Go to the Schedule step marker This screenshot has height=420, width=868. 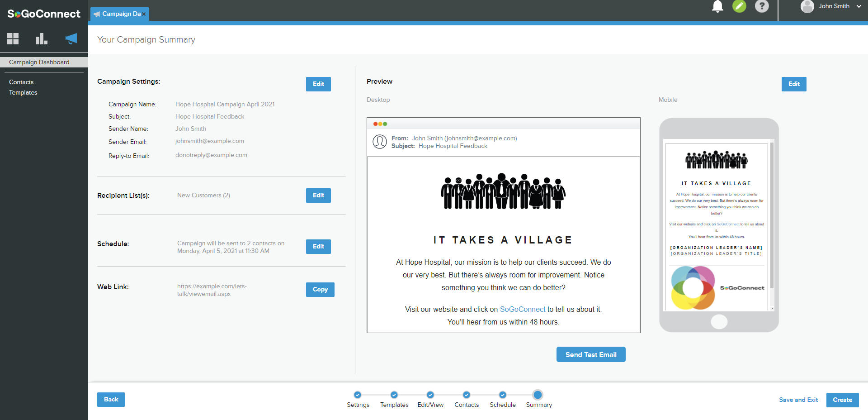(x=503, y=395)
